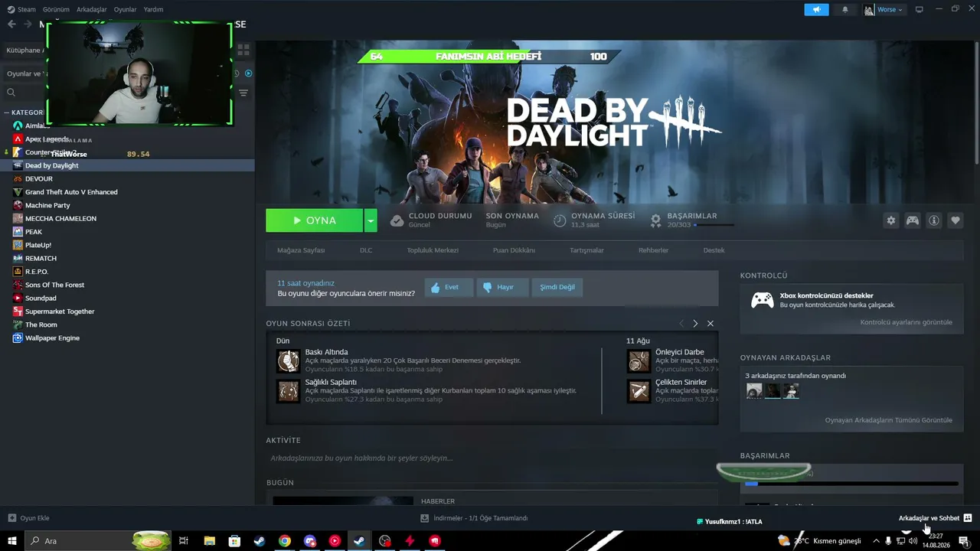Switch library to grid view icon
Viewport: 980px width, 551px height.
tap(243, 51)
